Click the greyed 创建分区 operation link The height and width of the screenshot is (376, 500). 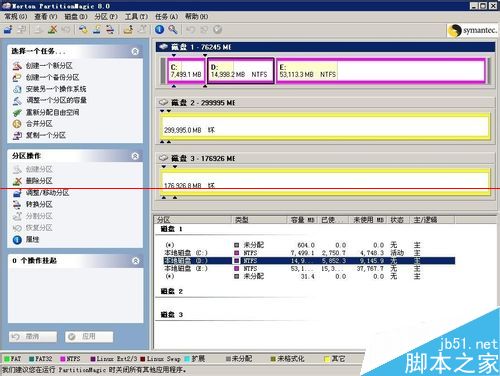tap(39, 169)
